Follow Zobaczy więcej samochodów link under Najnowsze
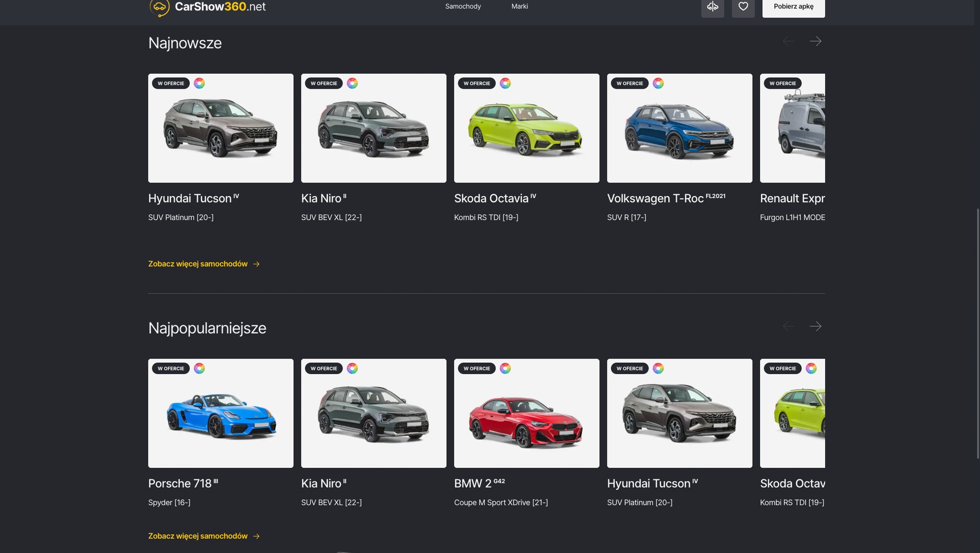Viewport: 980px width, 553px height. (204, 264)
